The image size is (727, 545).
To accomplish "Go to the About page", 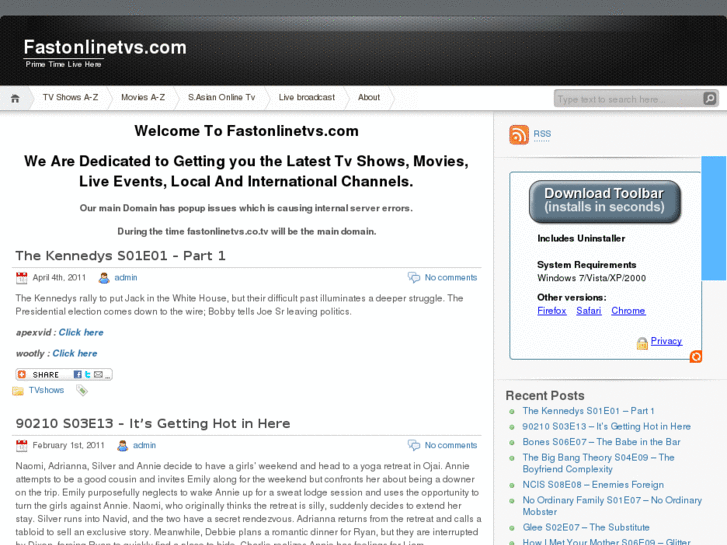I will [369, 97].
